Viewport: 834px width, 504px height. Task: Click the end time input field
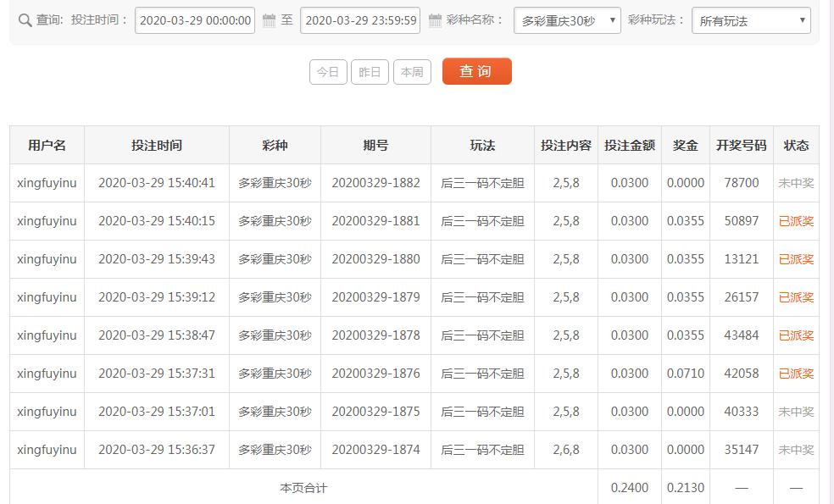(x=360, y=20)
